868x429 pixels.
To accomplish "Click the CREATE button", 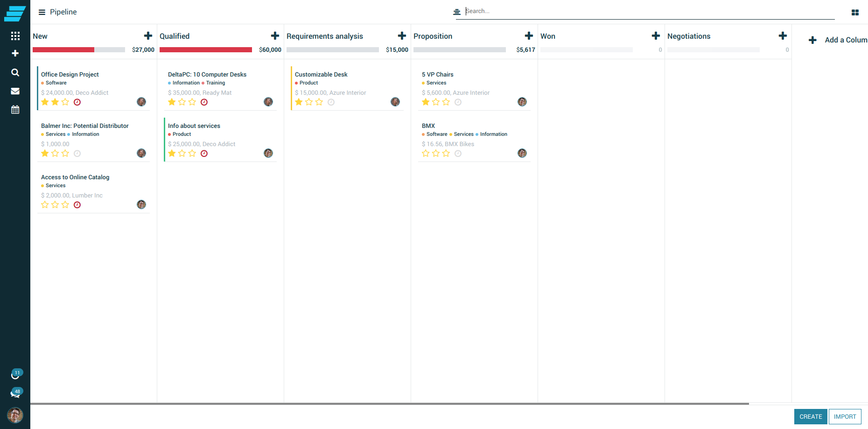I will 811,417.
